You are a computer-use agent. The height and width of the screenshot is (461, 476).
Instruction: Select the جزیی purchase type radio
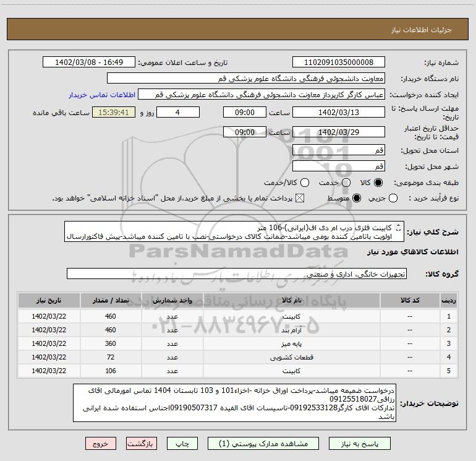click(393, 199)
